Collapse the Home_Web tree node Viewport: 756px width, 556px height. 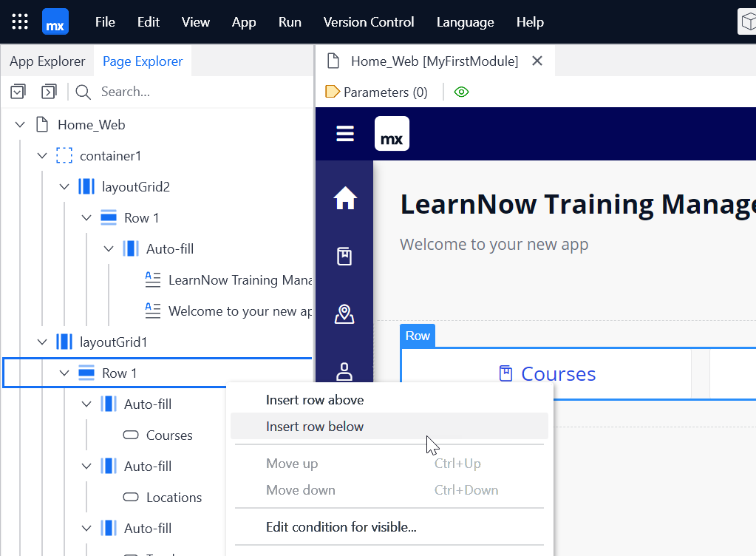click(x=20, y=125)
